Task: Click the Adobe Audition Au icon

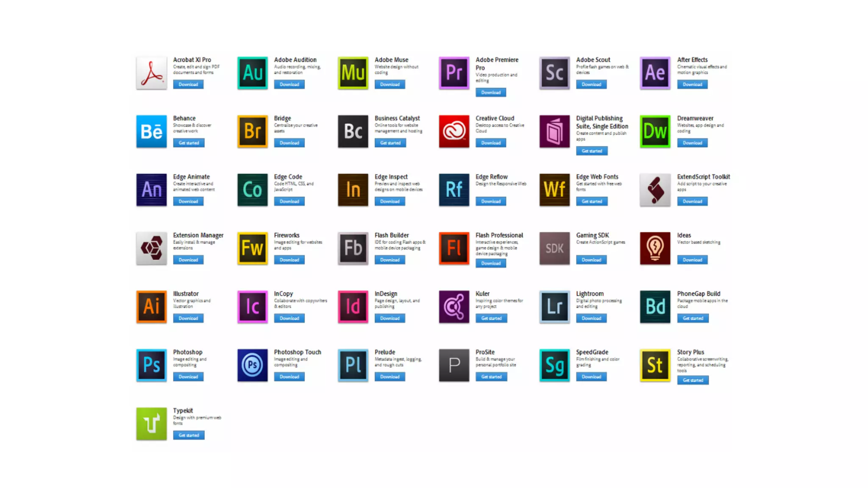Action: (252, 73)
